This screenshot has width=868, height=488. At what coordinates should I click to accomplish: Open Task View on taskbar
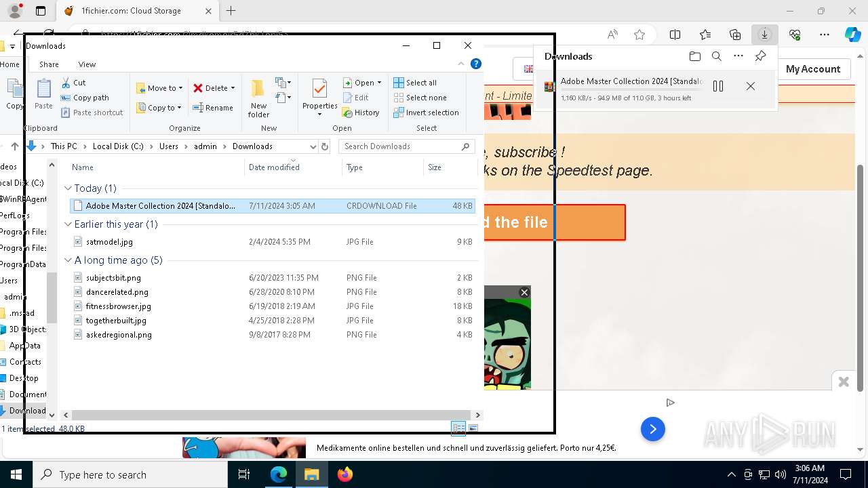(x=244, y=474)
